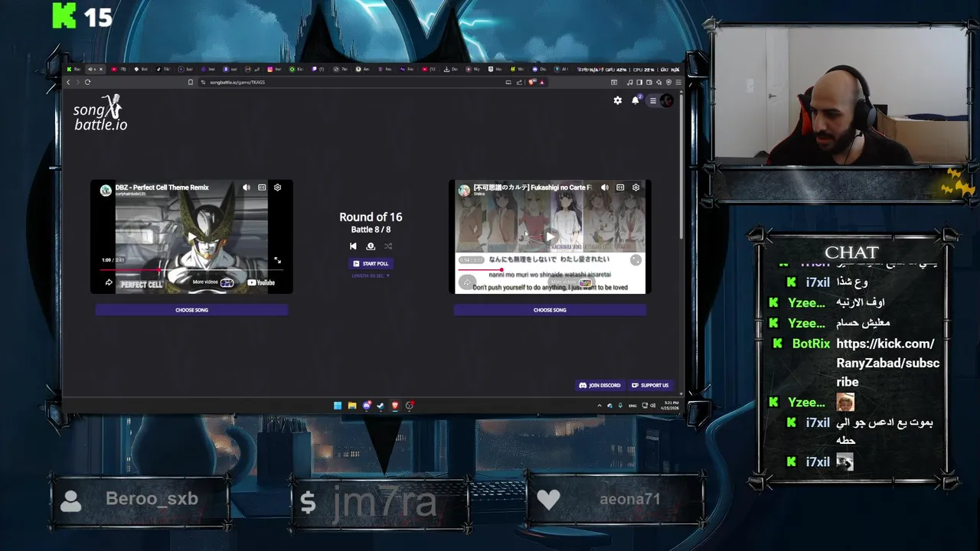Reload the browser page
Image resolution: width=980 pixels, height=551 pixels.
point(88,82)
